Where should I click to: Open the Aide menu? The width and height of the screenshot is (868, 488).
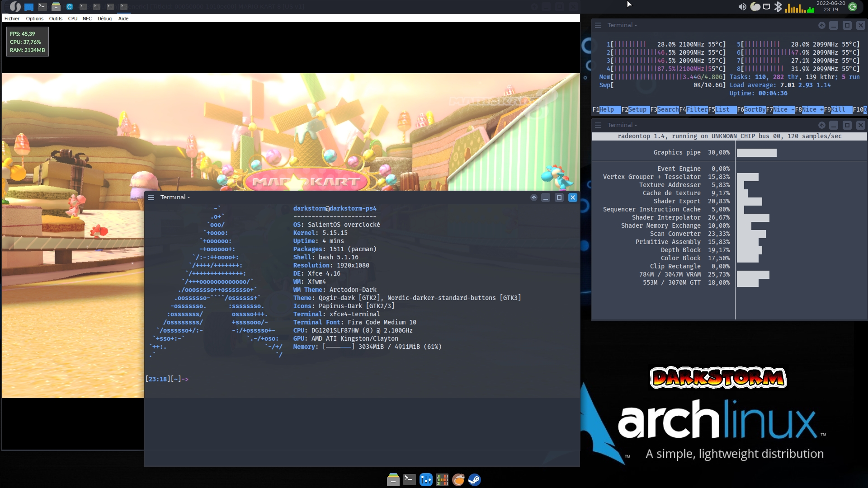pos(123,19)
